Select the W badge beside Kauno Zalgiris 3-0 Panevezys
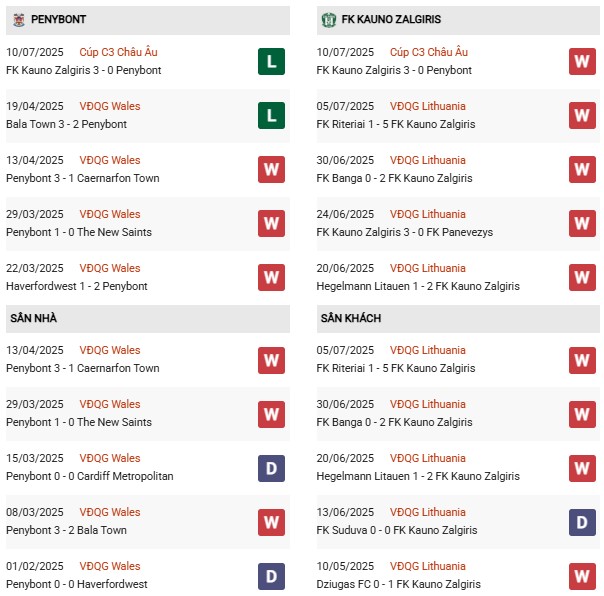 582,224
